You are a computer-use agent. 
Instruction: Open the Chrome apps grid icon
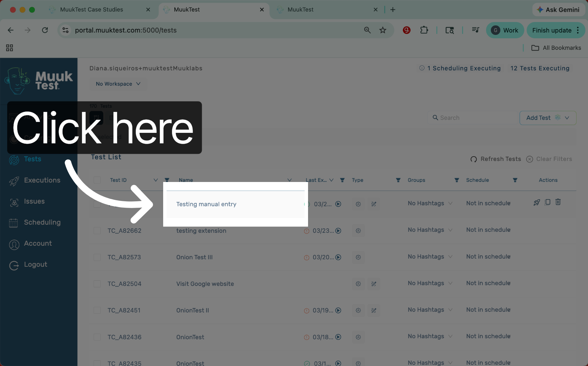(9, 48)
